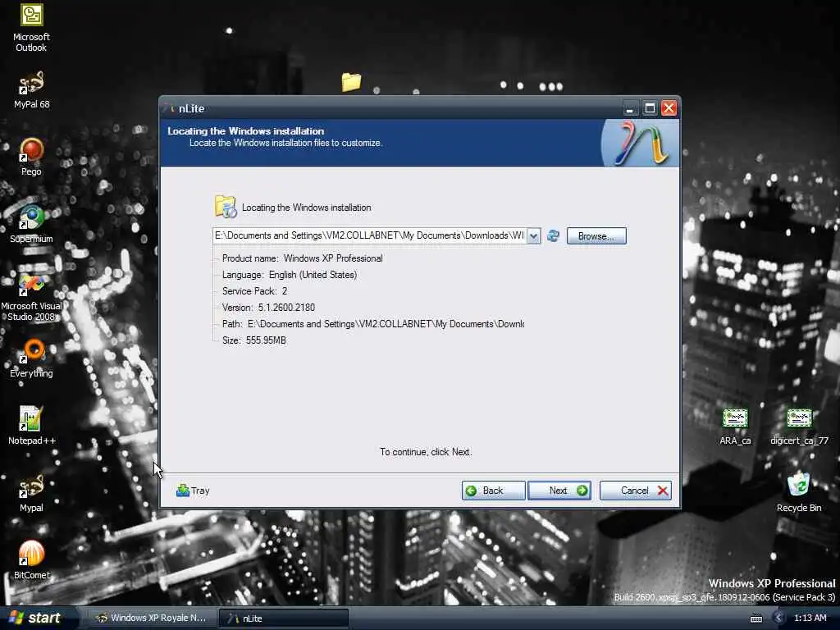The height and width of the screenshot is (630, 840).
Task: Click the nLite logo in the header
Action: pos(640,143)
